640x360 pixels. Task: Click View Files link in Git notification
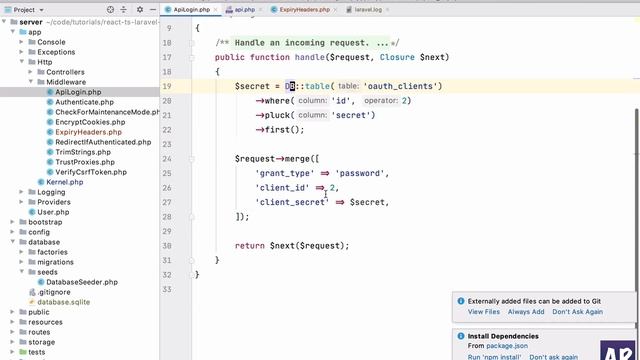pyautogui.click(x=484, y=311)
